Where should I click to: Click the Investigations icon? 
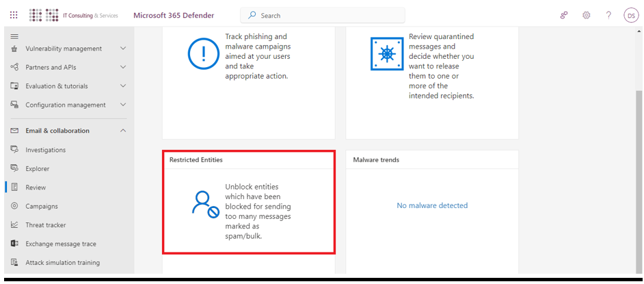(x=14, y=150)
